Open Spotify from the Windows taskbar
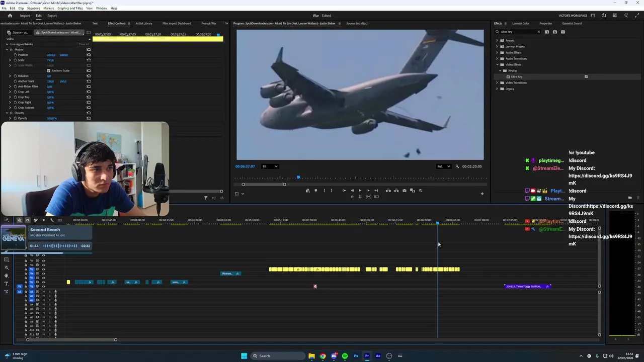 pos(345,356)
